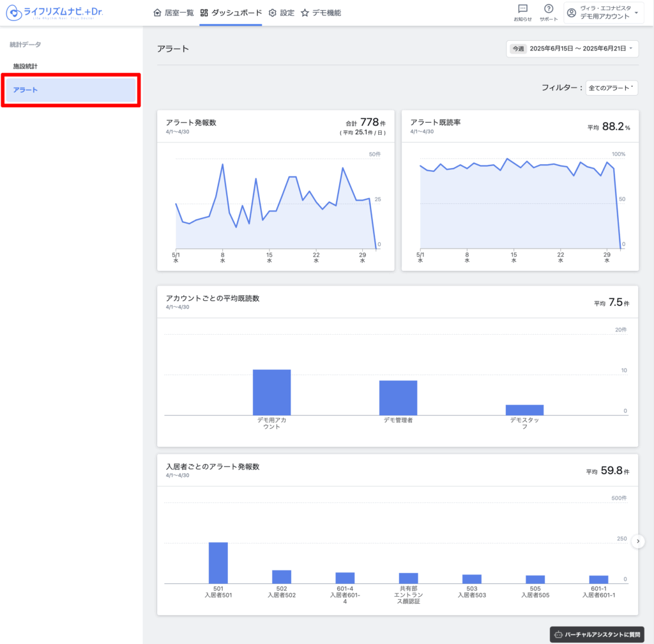Click the 合計 778件 value

(x=365, y=122)
